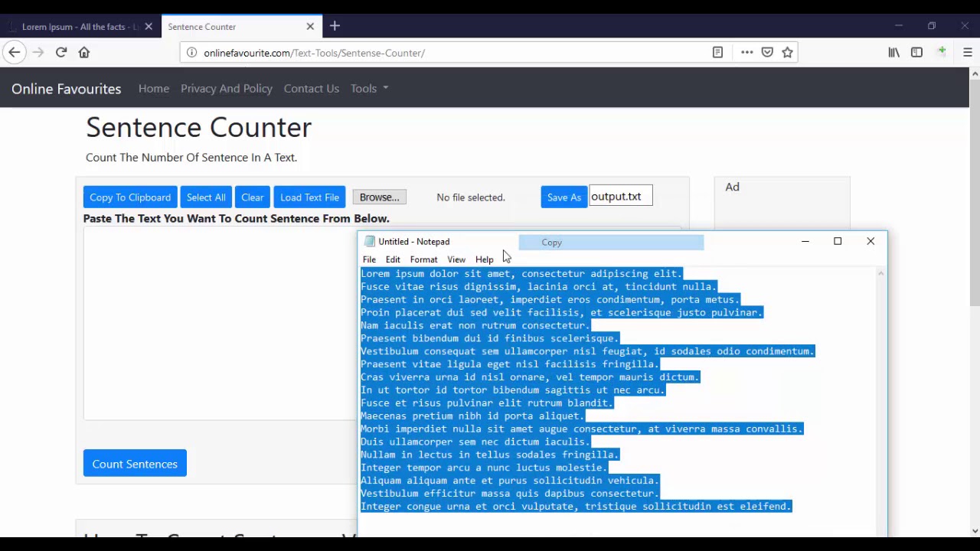Viewport: 980px width, 551px height.
Task: Save the page to Pocket
Action: click(x=767, y=52)
